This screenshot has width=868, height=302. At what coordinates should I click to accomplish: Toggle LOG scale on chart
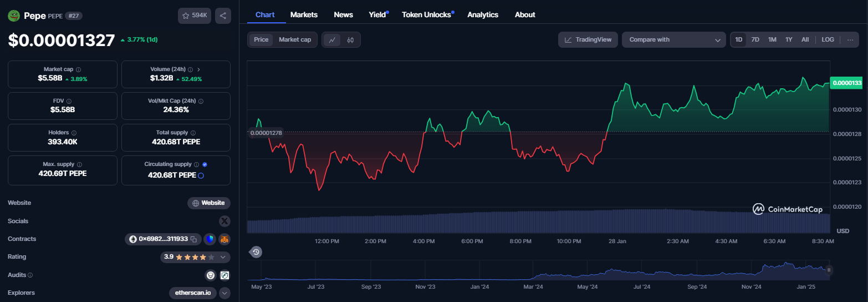pyautogui.click(x=828, y=39)
